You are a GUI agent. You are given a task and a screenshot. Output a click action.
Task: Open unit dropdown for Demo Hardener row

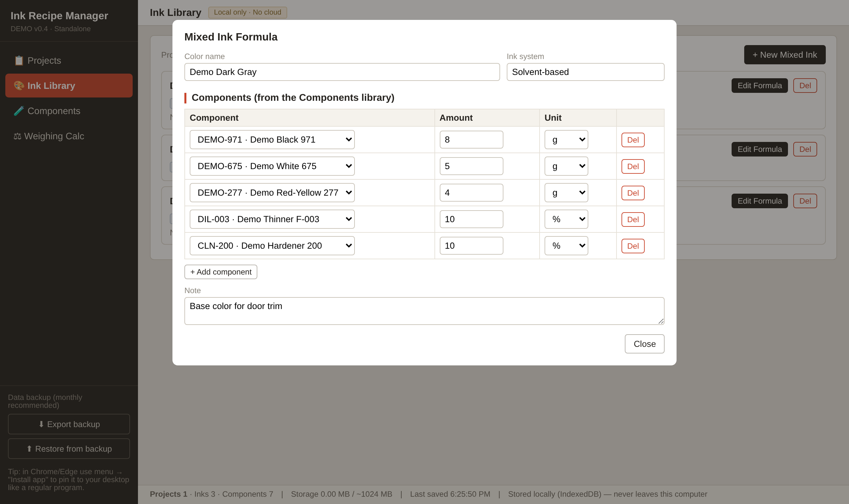click(566, 246)
